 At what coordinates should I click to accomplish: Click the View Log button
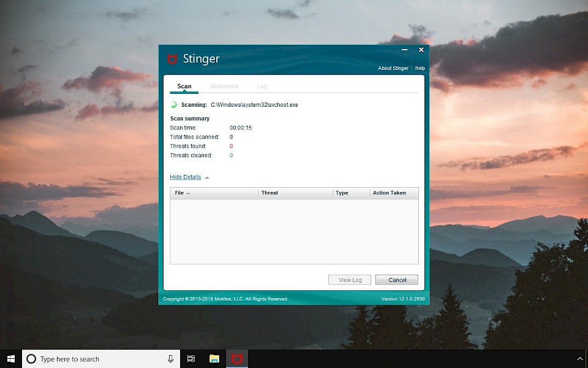(350, 280)
